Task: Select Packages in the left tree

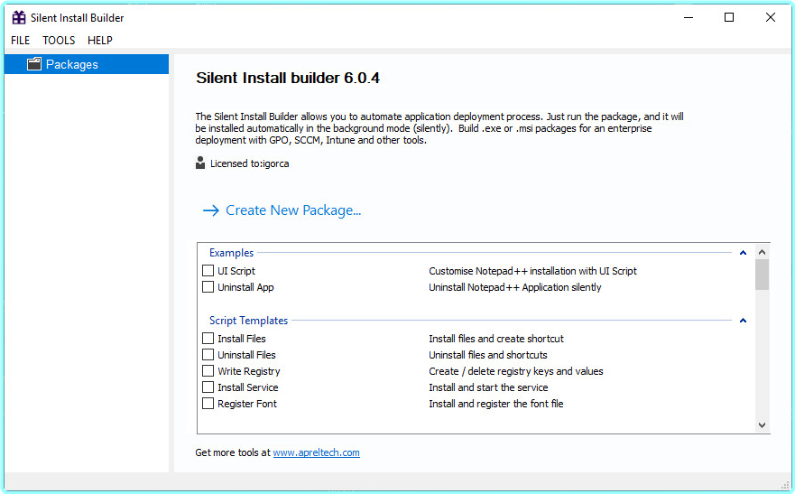Action: point(87,64)
